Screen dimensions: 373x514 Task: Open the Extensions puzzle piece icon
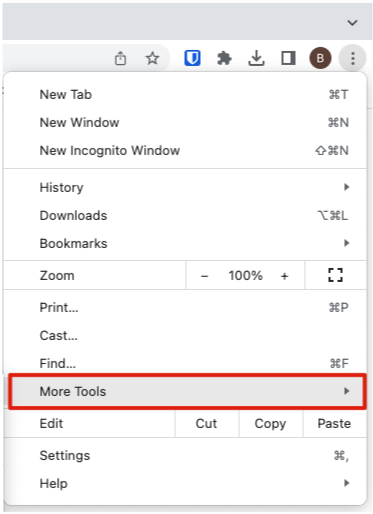tap(224, 58)
